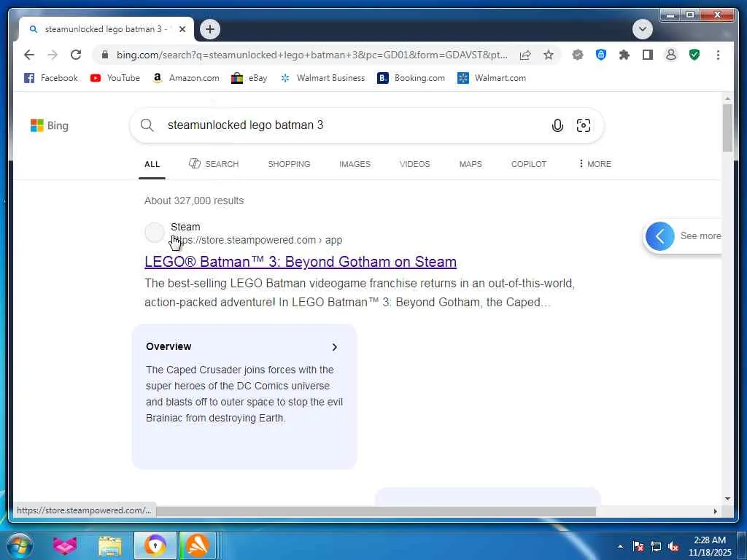Open the Walmart.com bookmark

[491, 77]
